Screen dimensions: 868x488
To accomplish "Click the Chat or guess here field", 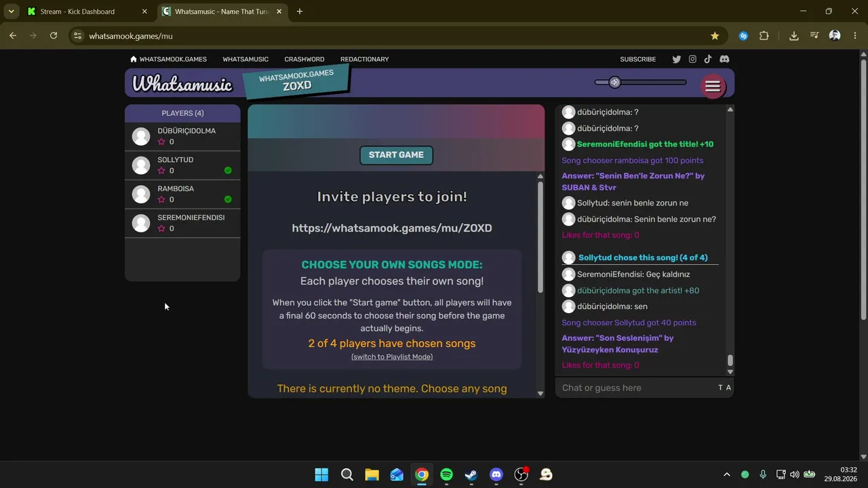I will tap(636, 388).
